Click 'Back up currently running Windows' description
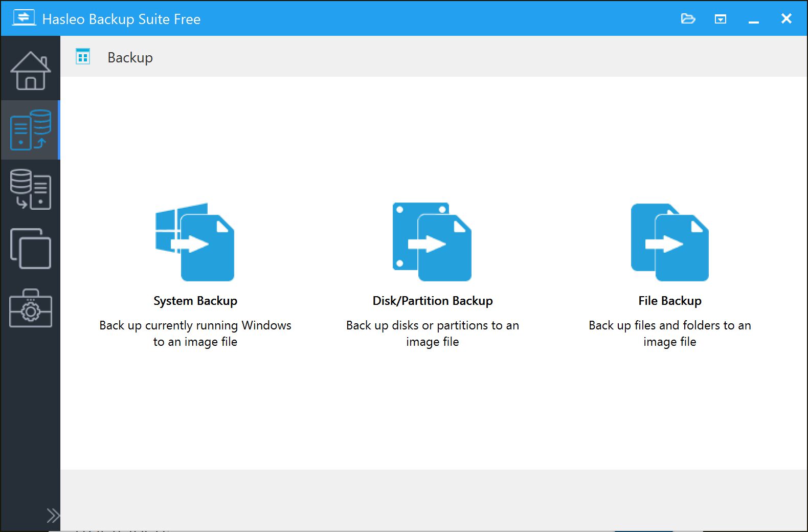Viewport: 808px width, 532px height. coord(195,334)
